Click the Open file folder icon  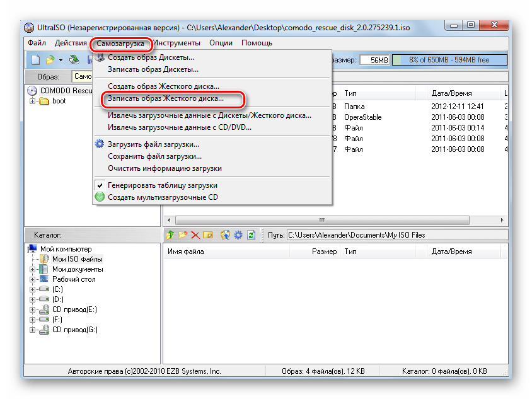[50, 60]
